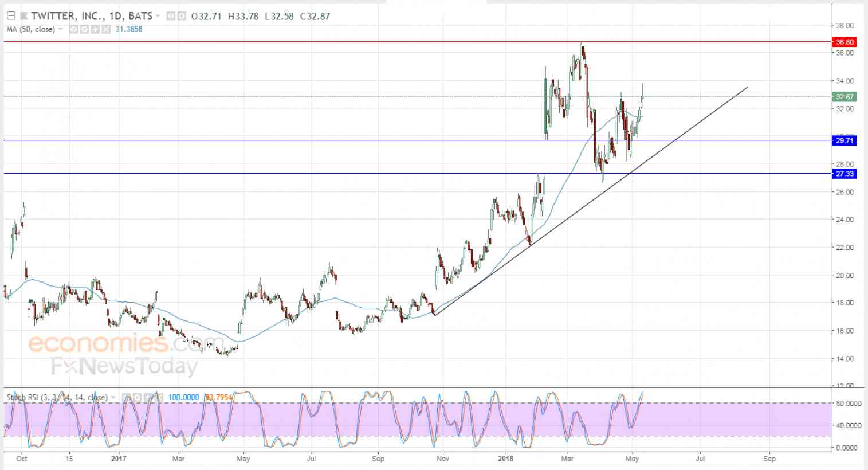Open settings icon for the Twitter price series
Viewport: 868px width, 470px height.
coord(182,16)
